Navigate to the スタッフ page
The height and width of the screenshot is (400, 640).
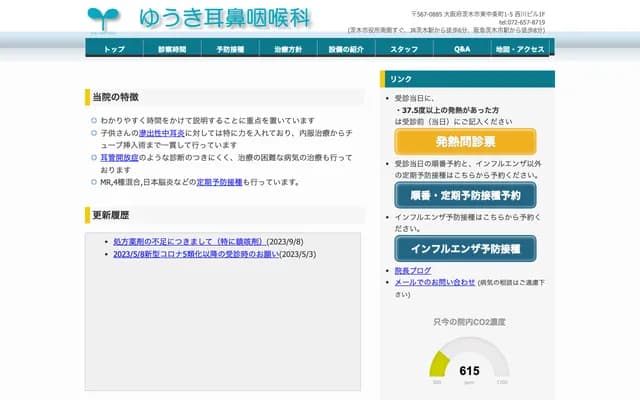tap(404, 48)
